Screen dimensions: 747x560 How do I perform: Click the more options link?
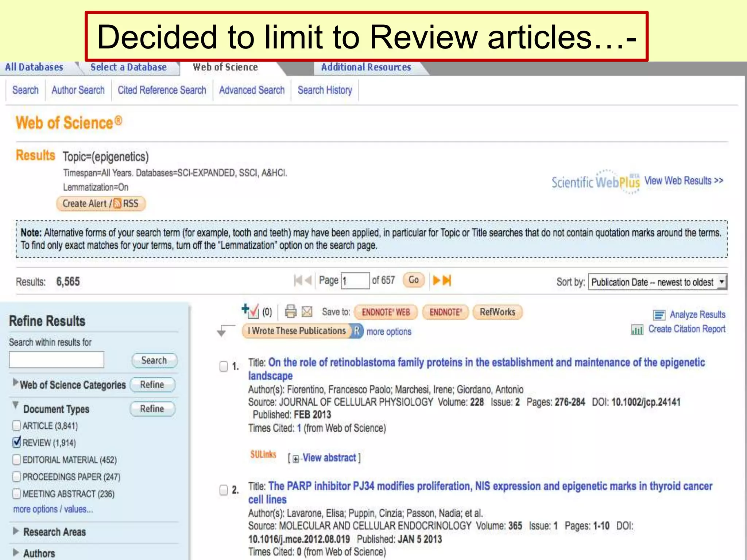click(x=389, y=332)
